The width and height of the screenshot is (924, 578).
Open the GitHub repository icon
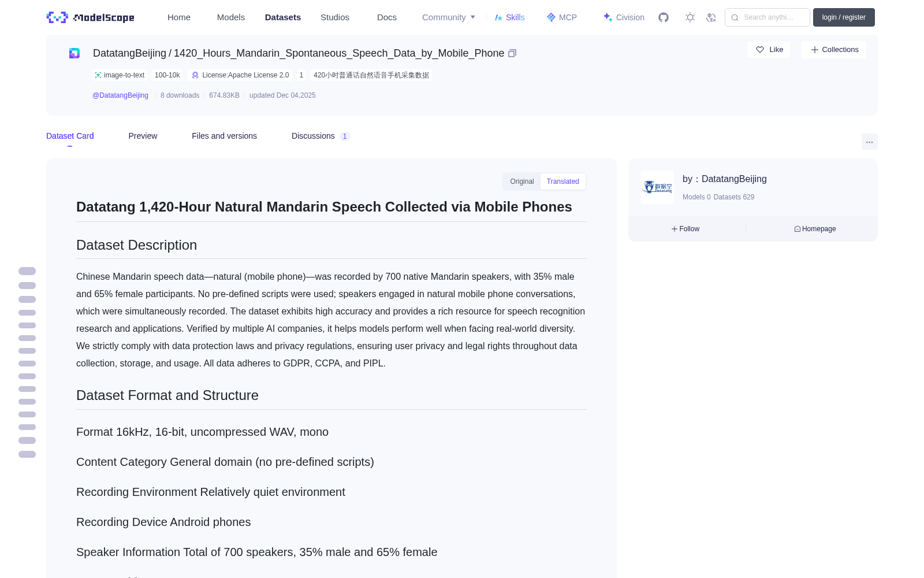[x=664, y=17]
